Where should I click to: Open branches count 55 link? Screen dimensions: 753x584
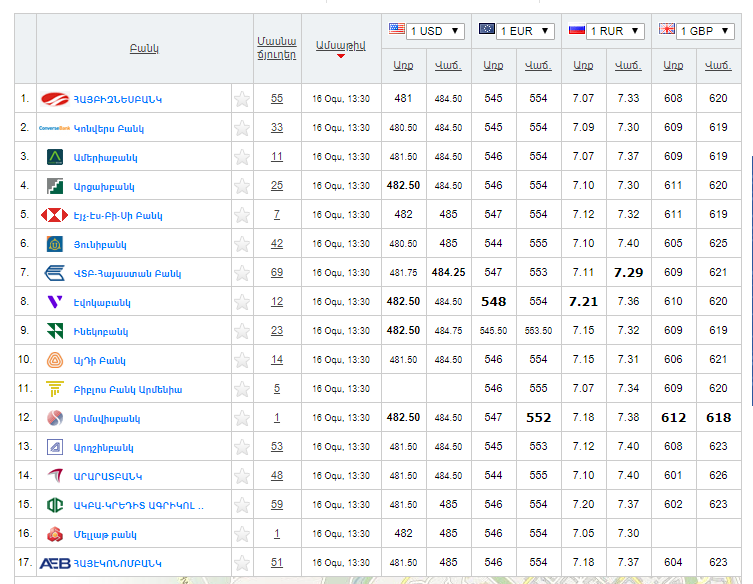[x=277, y=98]
